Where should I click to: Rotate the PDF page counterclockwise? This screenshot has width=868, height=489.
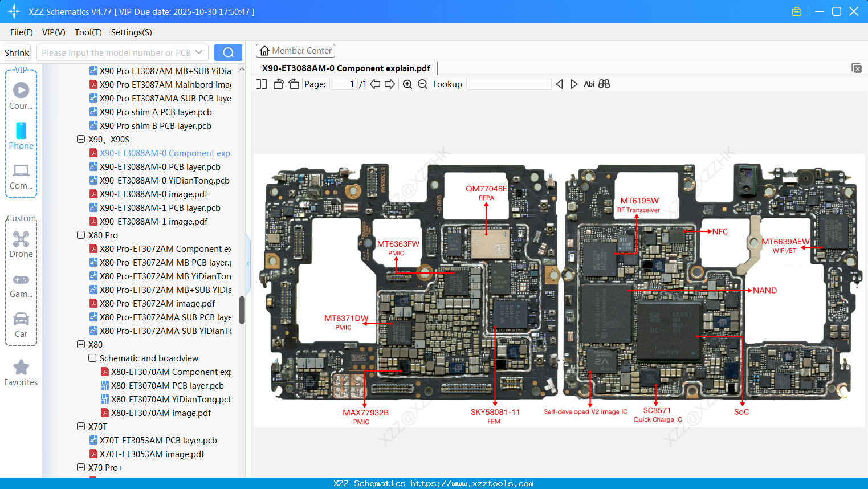278,84
